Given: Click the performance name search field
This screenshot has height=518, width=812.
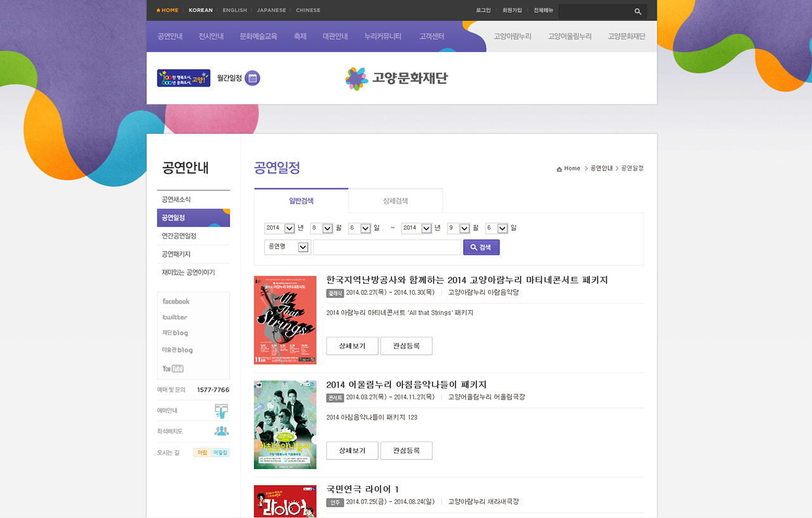Looking at the screenshot, I should coord(387,247).
